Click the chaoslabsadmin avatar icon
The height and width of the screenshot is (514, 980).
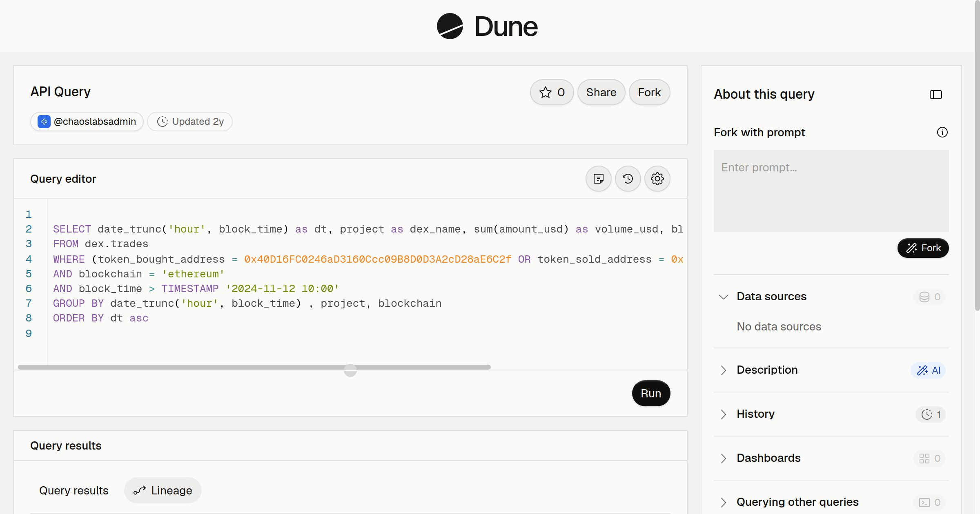click(44, 122)
